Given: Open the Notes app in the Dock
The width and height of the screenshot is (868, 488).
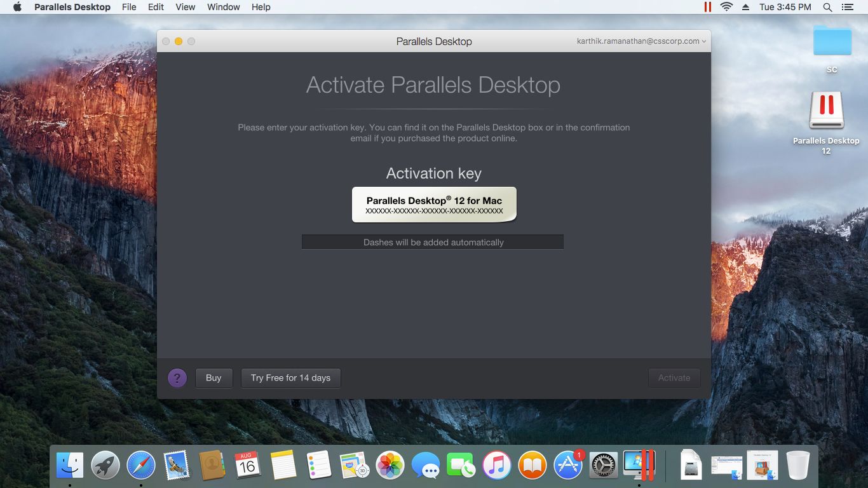Looking at the screenshot, I should pos(283,466).
